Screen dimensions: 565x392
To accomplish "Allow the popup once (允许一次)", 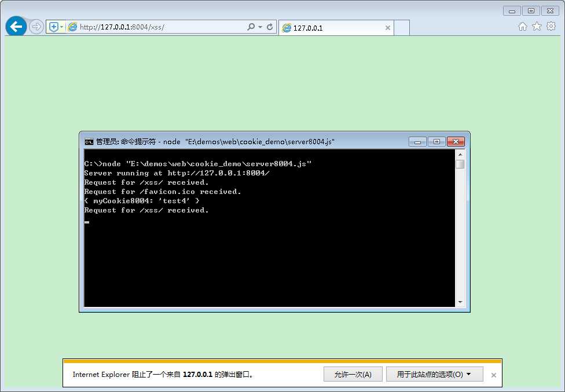I will coord(353,375).
